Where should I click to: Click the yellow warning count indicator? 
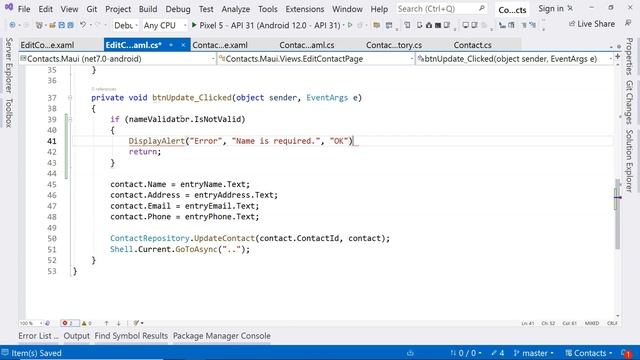[86, 323]
